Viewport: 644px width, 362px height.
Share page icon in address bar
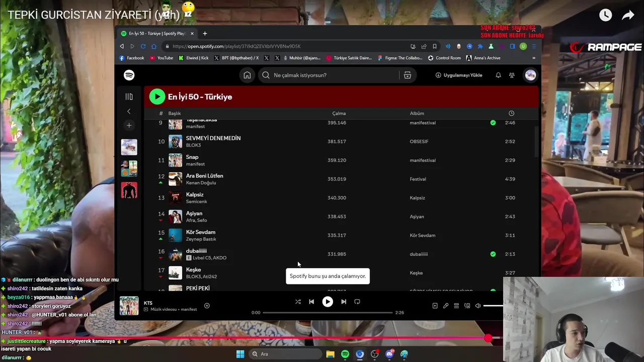tap(424, 46)
